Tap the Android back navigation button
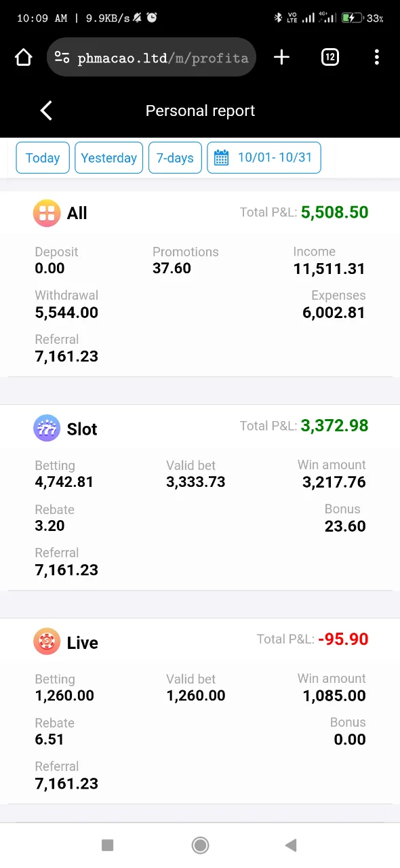This screenshot has width=400, height=868. 292,845
